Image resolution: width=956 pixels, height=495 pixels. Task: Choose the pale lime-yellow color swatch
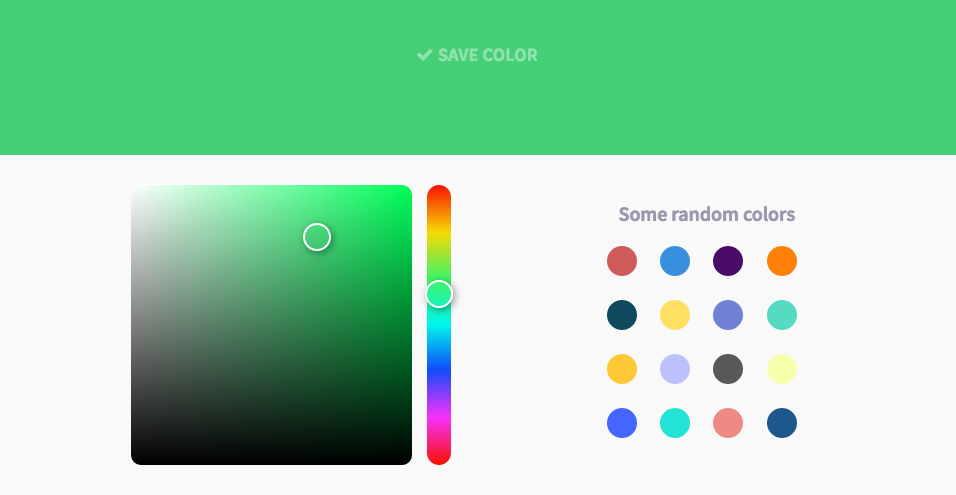pos(782,369)
